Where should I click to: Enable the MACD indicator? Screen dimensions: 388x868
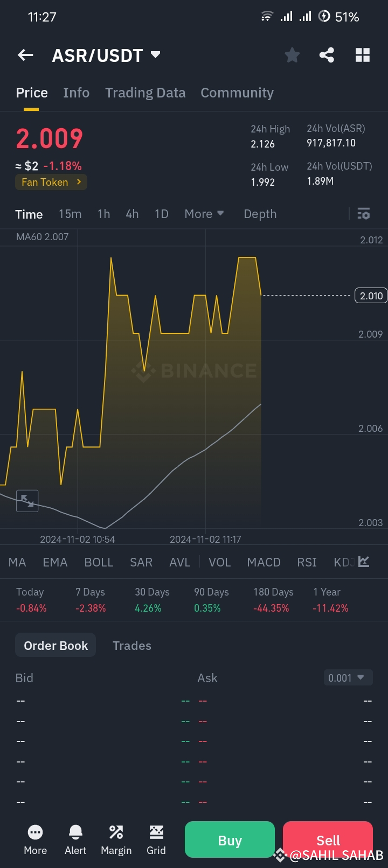pos(264,562)
